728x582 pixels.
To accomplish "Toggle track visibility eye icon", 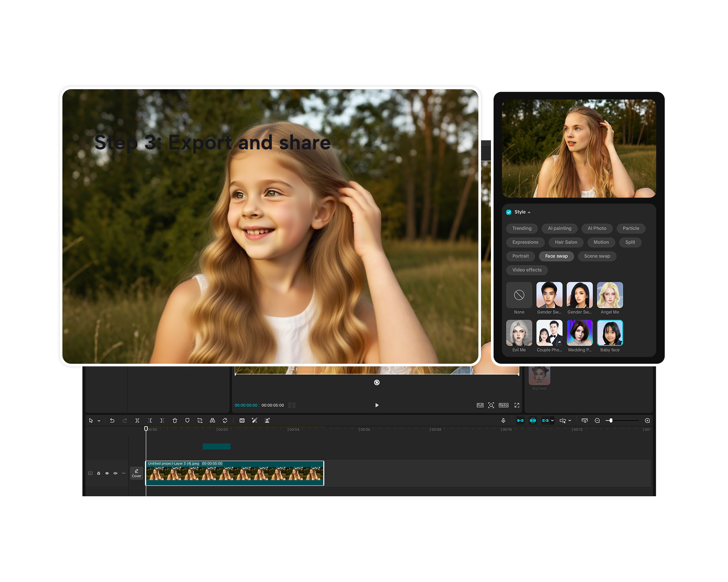I will coord(107,473).
